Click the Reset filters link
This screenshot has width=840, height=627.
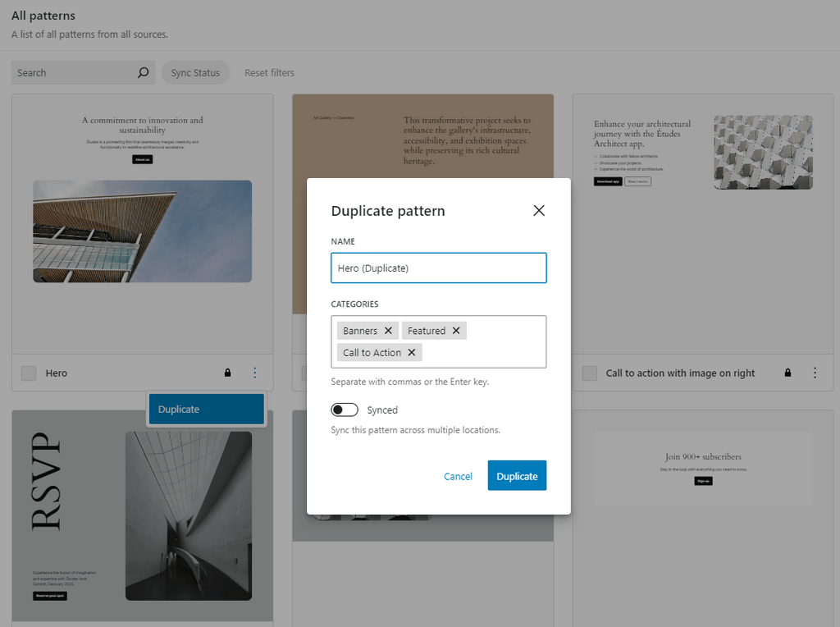point(269,72)
